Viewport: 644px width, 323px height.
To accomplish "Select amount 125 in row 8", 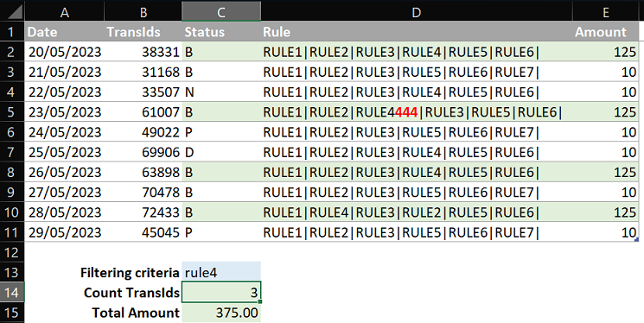I will pyautogui.click(x=606, y=172).
